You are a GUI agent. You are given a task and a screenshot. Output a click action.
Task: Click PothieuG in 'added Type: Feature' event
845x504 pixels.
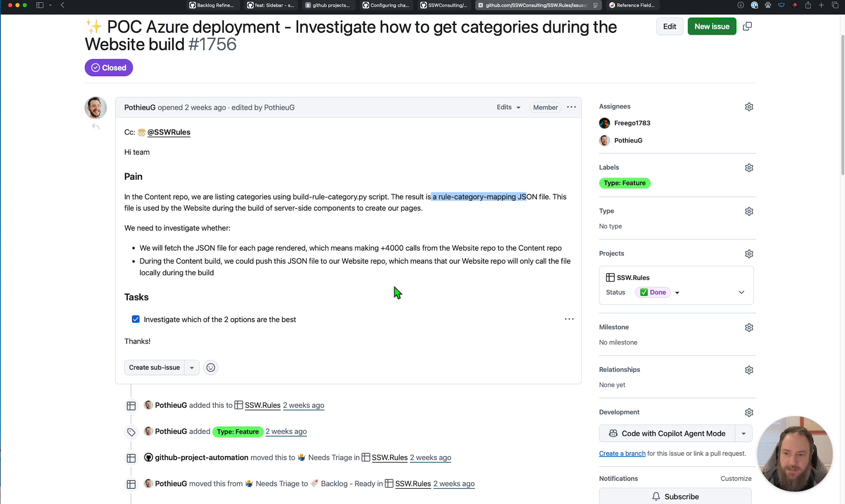171,432
